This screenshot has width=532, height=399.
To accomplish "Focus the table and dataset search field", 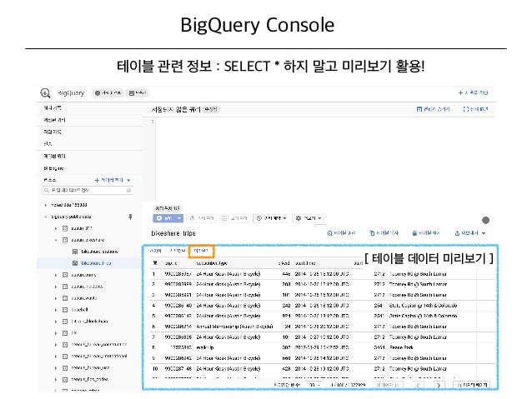I will click(88, 191).
